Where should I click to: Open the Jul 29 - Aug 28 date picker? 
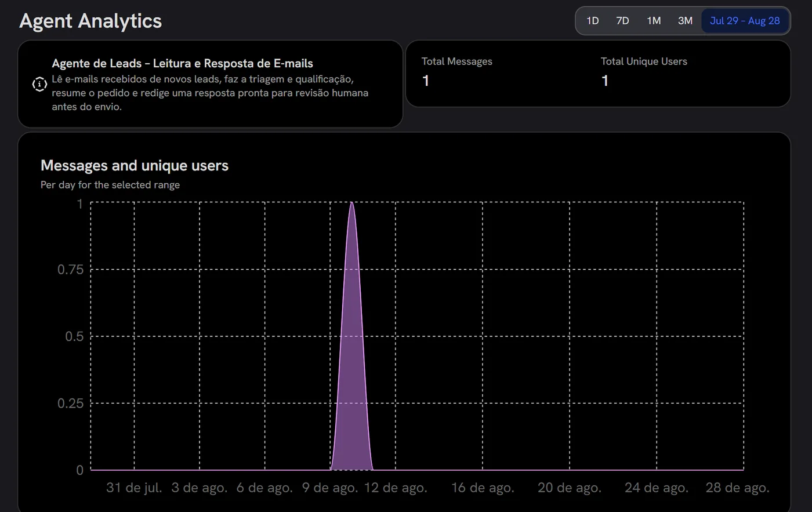745,21
